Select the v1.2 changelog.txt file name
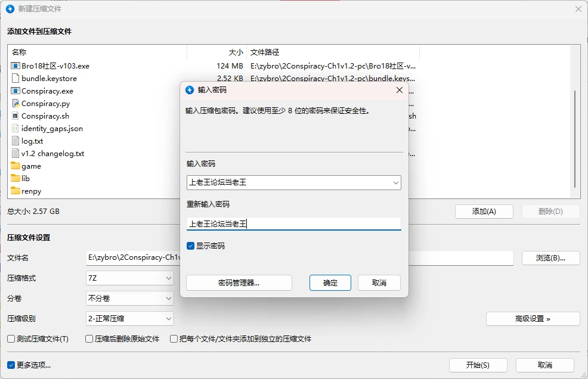The width and height of the screenshot is (588, 379). (x=53, y=154)
